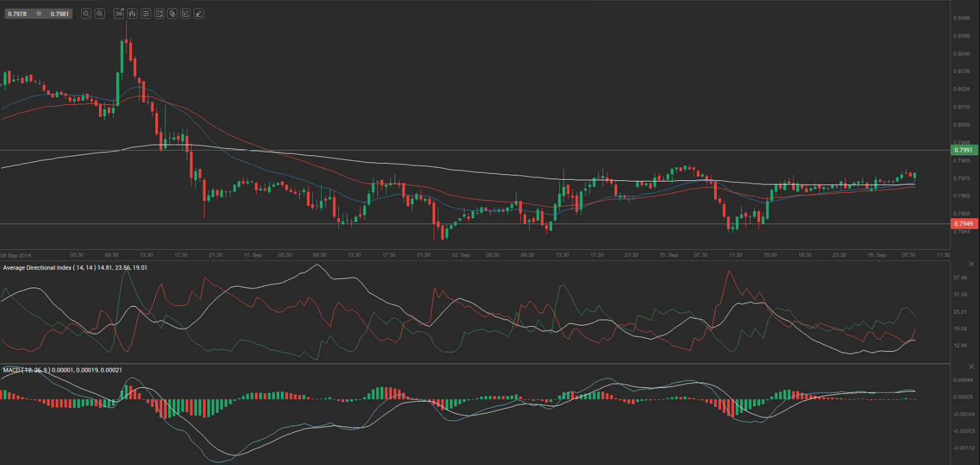Screen dimensions: 980x465
Task: Click the 12. Sep date marker on time axis
Action: coord(460,255)
